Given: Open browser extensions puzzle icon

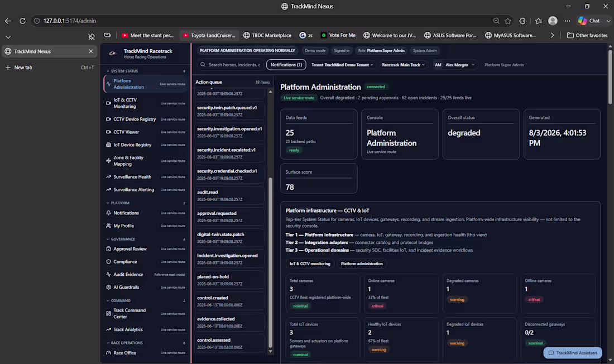Looking at the screenshot, I should coord(522,21).
